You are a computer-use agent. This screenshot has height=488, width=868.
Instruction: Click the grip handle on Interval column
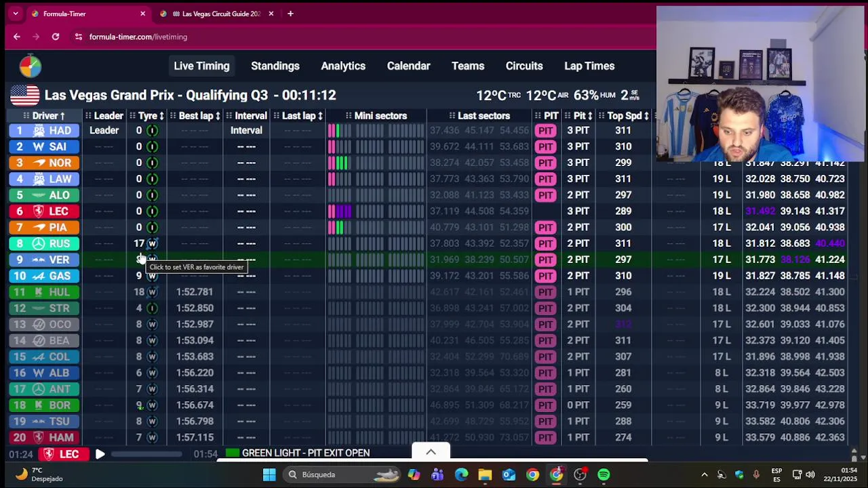[229, 116]
